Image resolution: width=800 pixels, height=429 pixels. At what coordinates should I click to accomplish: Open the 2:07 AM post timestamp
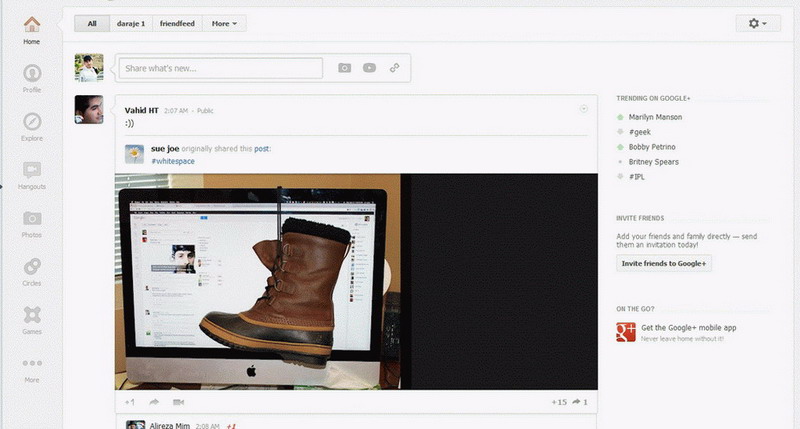[x=176, y=111]
